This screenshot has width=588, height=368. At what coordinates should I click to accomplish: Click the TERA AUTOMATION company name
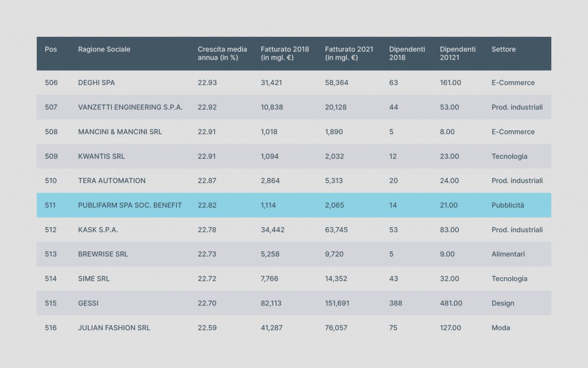point(112,181)
